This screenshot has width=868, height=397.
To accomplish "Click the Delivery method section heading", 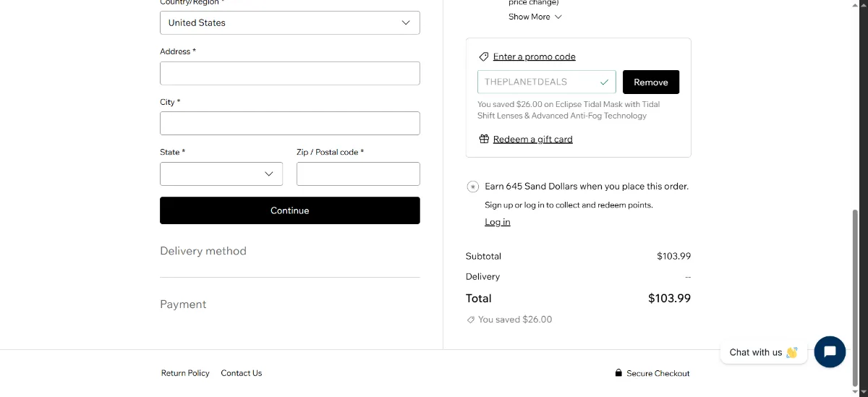I will click(203, 251).
